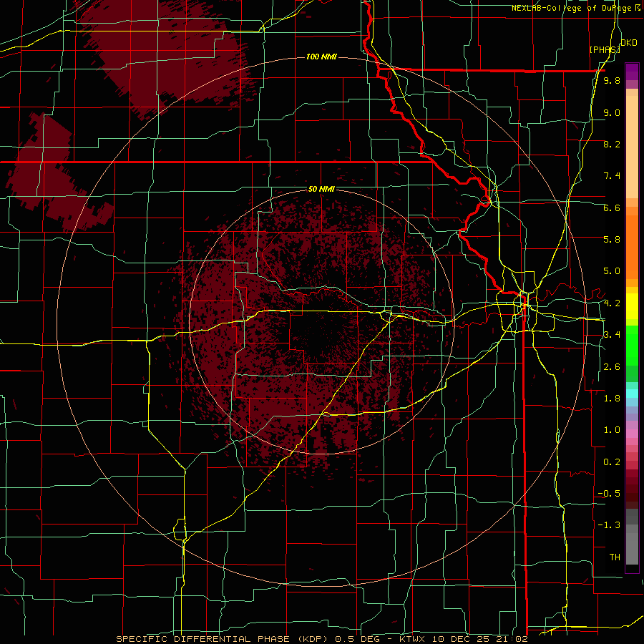Click the 0.2 color scale label
The width and height of the screenshot is (644, 644).
click(612, 462)
